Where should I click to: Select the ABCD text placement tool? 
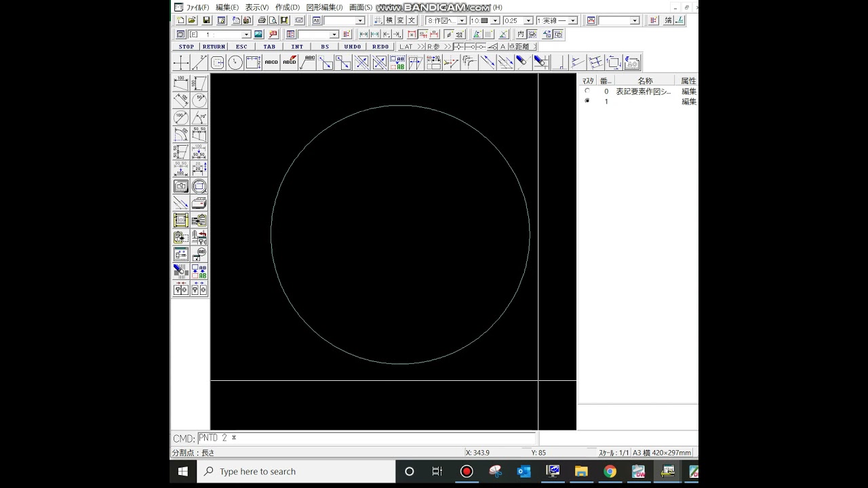tap(271, 62)
